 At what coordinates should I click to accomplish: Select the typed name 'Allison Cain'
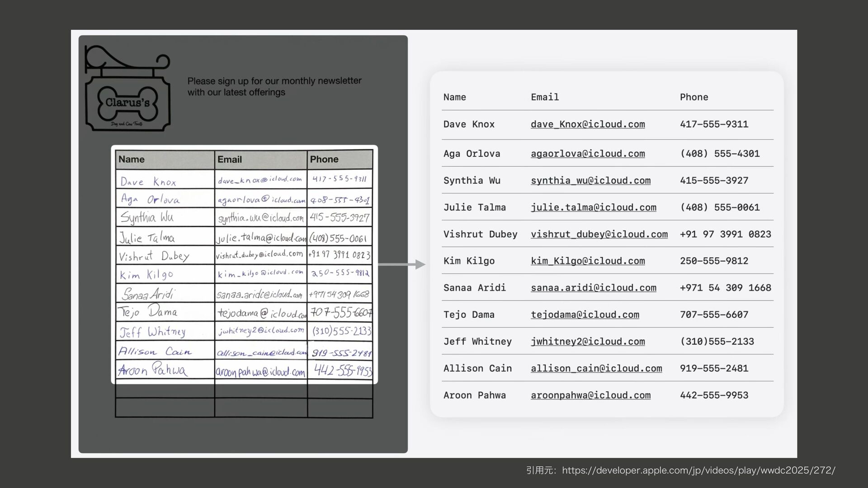tap(477, 368)
